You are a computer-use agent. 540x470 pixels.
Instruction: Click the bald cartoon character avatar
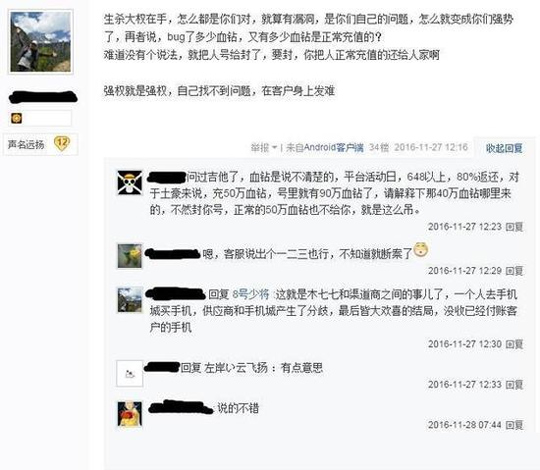[129, 414]
